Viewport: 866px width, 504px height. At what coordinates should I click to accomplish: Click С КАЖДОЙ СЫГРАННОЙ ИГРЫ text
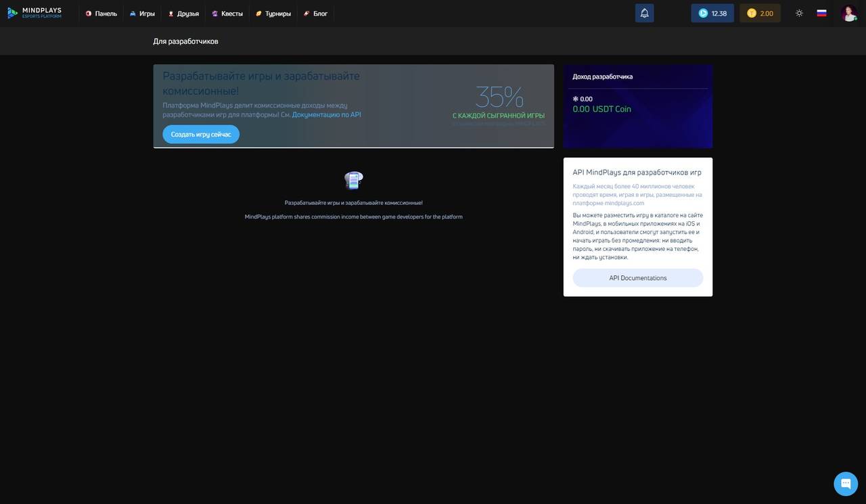[x=499, y=116]
